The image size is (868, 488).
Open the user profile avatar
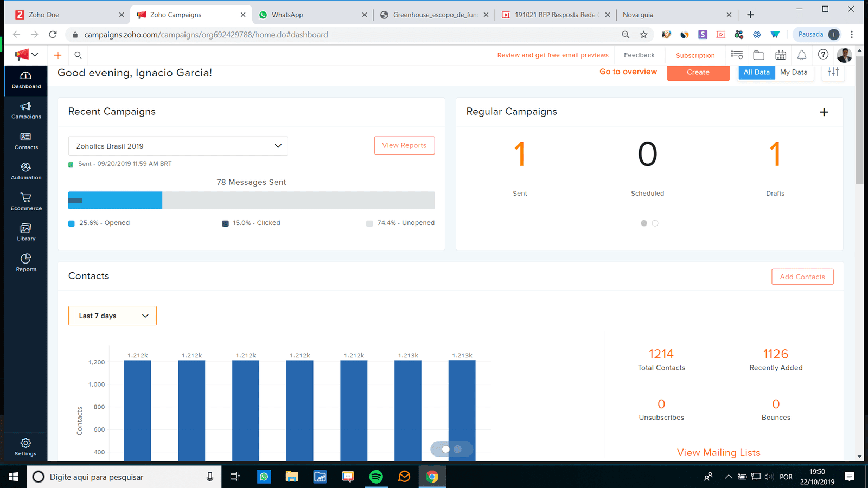point(844,55)
